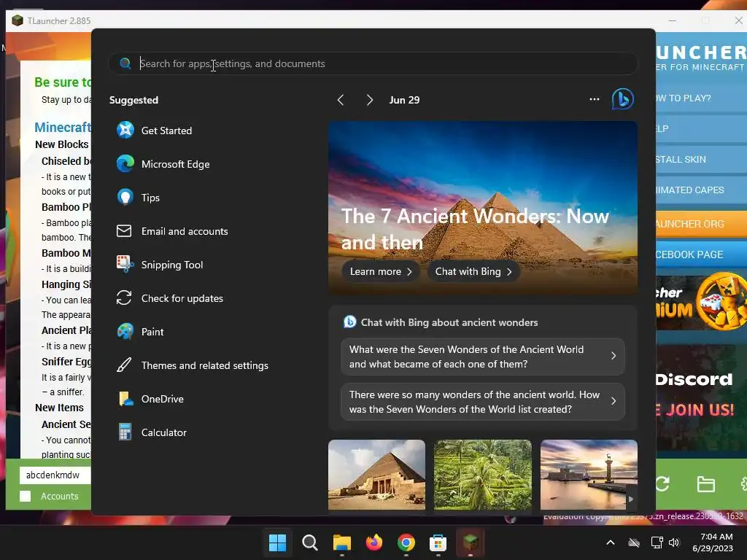Toggle the Accounts checkbox in TLauncher

click(x=26, y=496)
